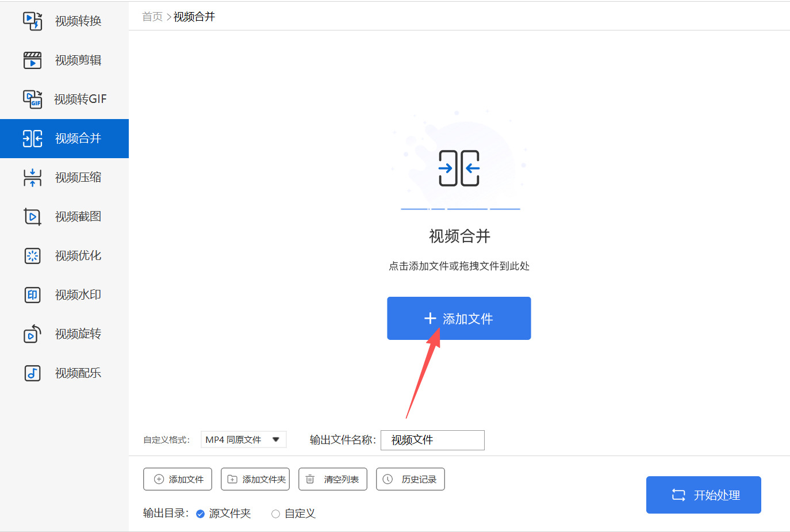Select the 视频转换 tool in sidebar

click(x=64, y=21)
